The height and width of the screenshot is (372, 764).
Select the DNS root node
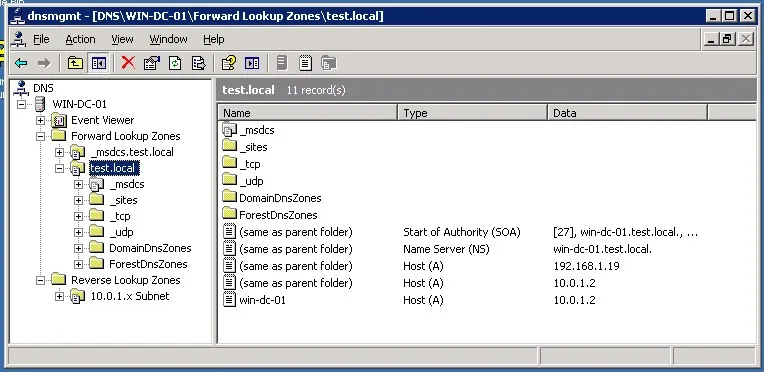pyautogui.click(x=43, y=88)
